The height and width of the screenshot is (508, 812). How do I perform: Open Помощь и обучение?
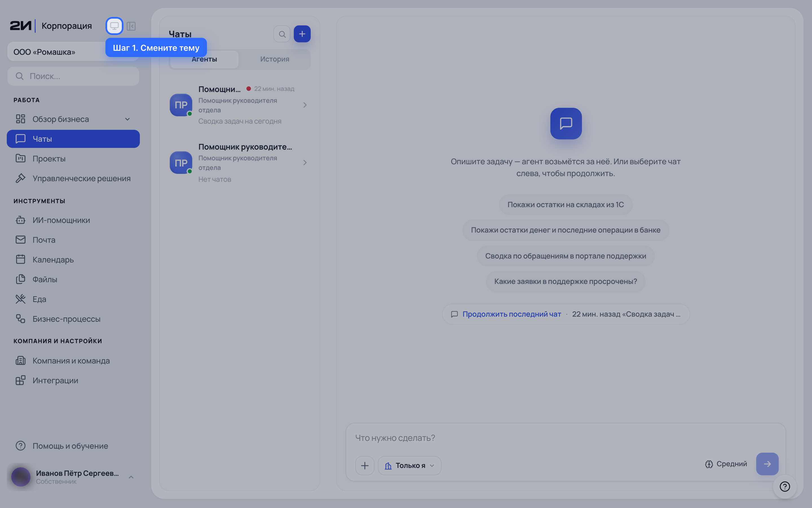tap(73, 446)
